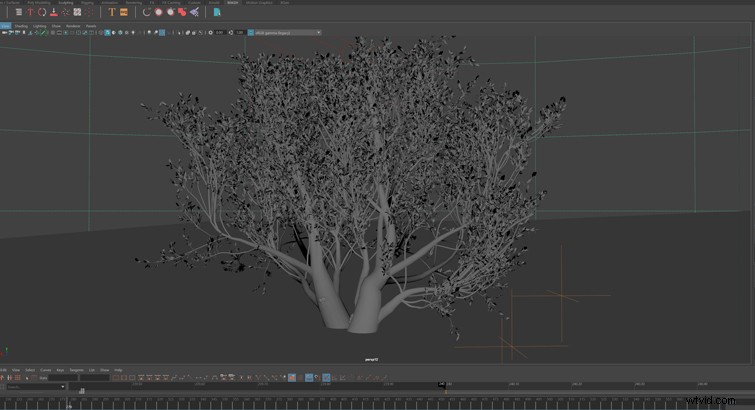Click the persp12 camera label

[371, 359]
